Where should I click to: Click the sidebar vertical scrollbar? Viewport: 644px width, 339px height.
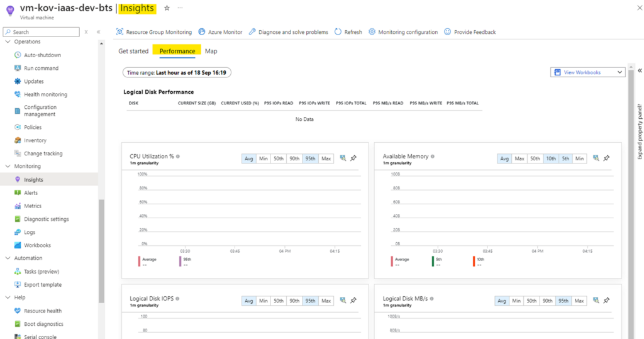101,251
